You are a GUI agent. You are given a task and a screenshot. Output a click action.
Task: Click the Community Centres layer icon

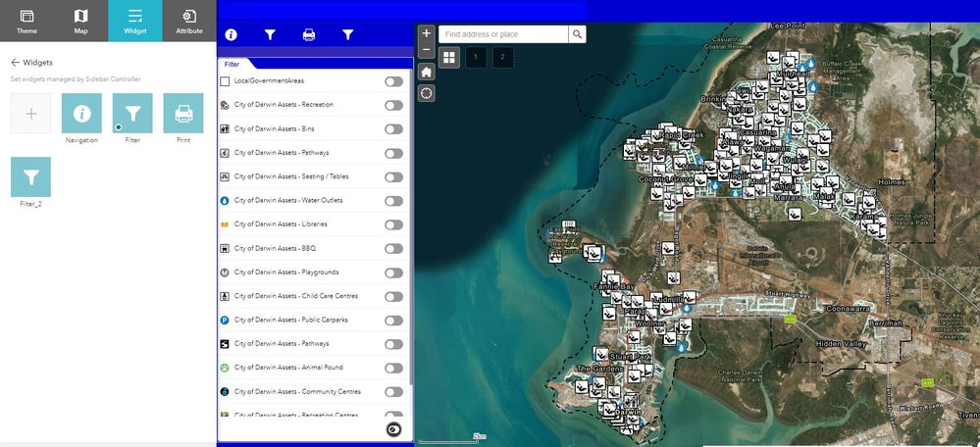tap(225, 391)
